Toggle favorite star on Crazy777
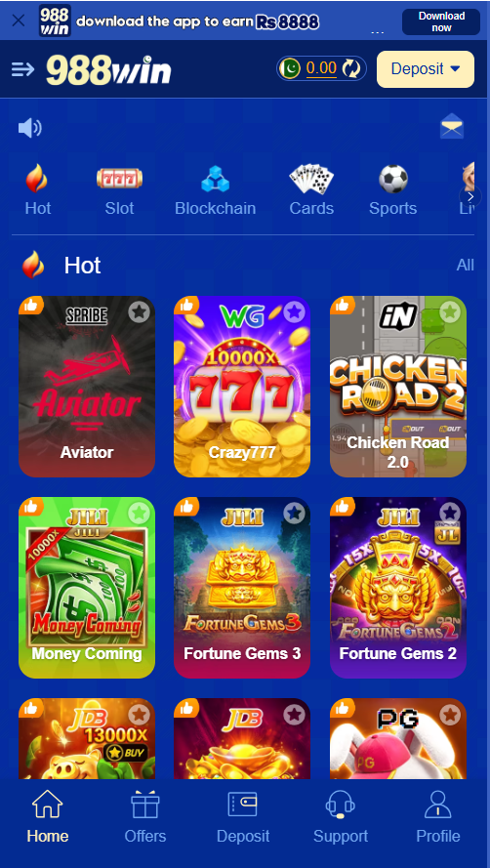The image size is (490, 868). (x=294, y=312)
